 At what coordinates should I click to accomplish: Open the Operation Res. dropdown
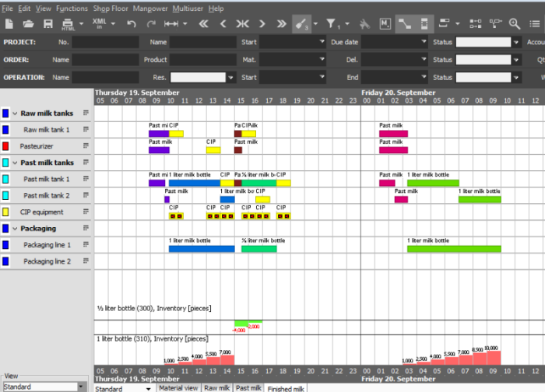(230, 78)
